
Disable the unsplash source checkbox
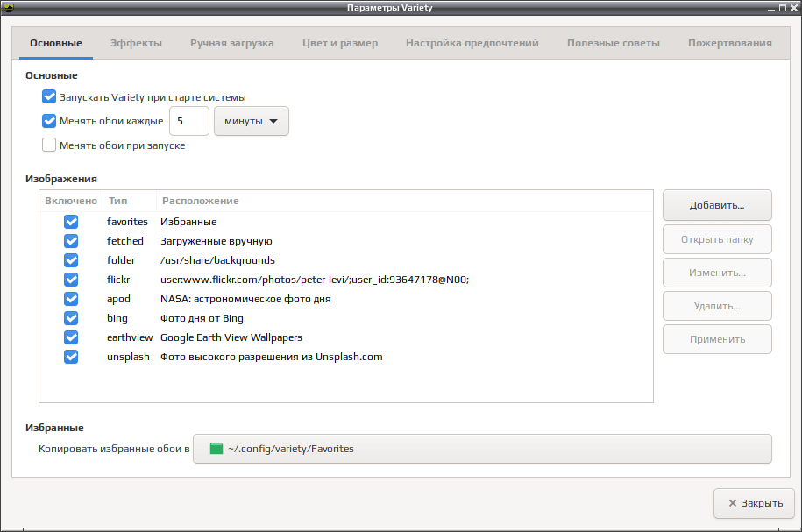pos(71,357)
